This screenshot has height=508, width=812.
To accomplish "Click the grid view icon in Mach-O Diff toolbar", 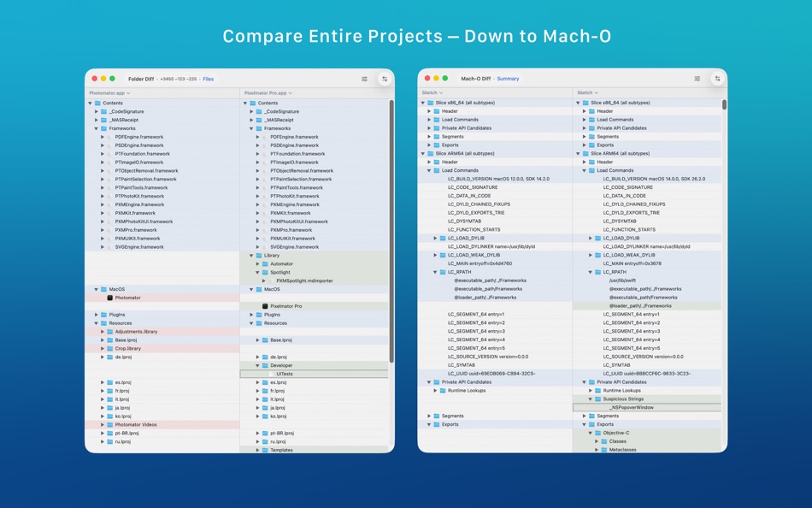I will coord(697,79).
